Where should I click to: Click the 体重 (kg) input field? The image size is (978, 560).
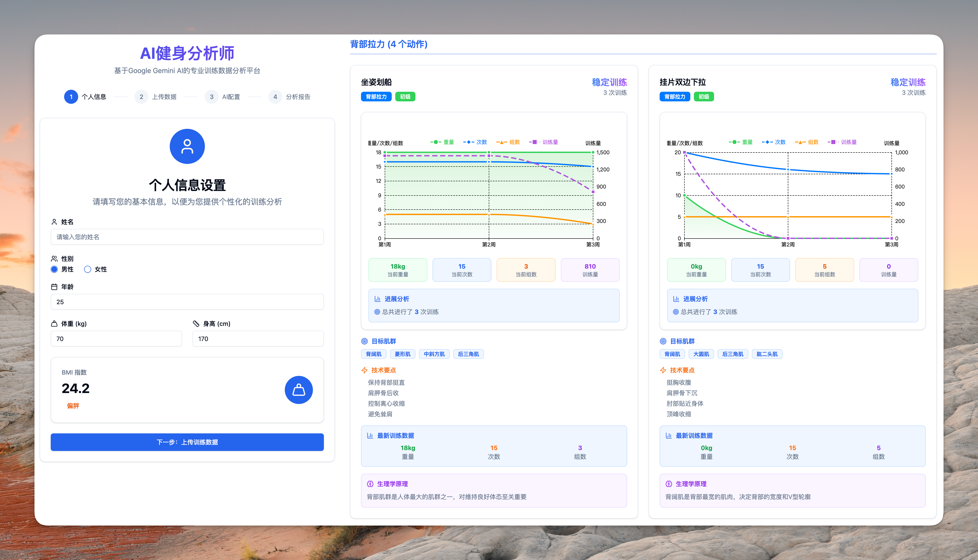116,338
